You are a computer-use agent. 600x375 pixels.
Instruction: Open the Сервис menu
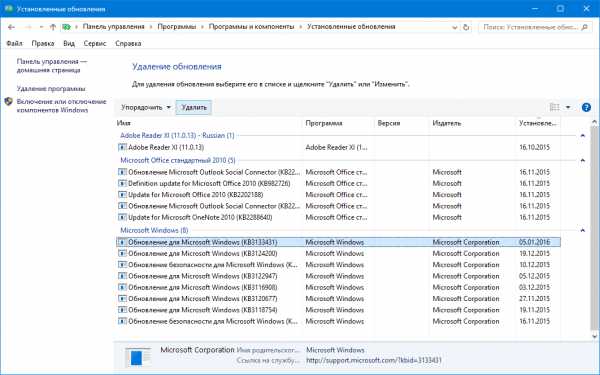tap(95, 44)
